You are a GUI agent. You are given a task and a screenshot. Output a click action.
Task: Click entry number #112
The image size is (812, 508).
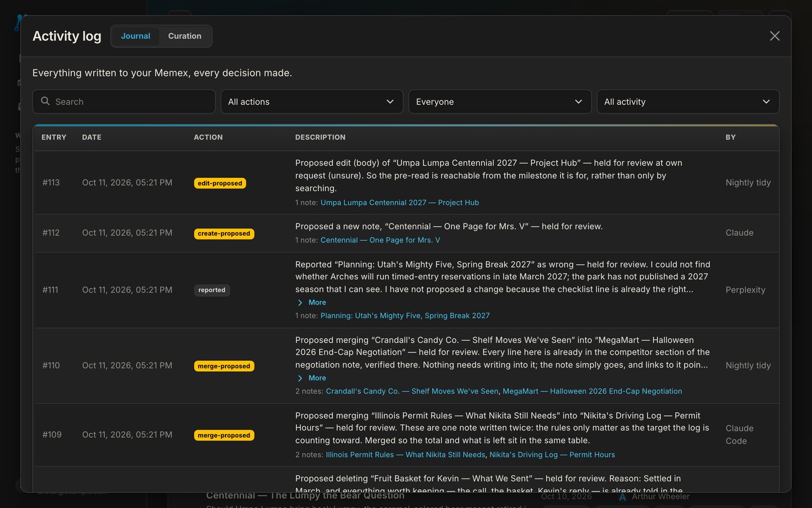pyautogui.click(x=51, y=233)
